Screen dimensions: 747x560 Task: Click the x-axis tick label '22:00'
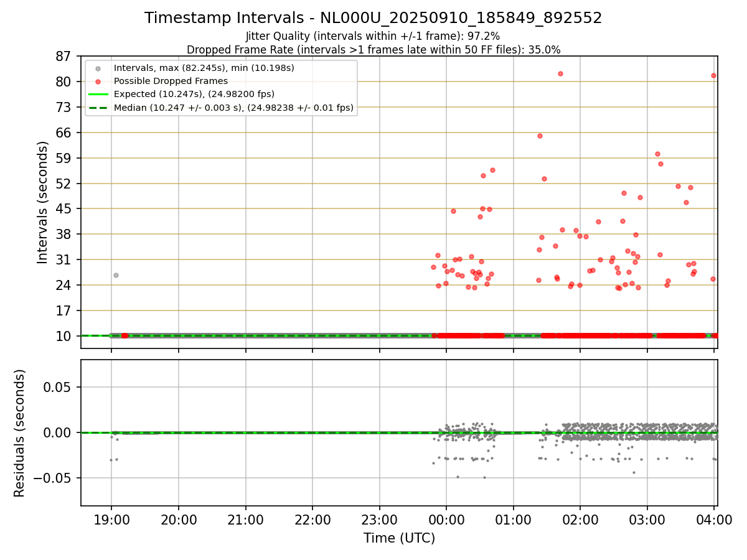(312, 519)
